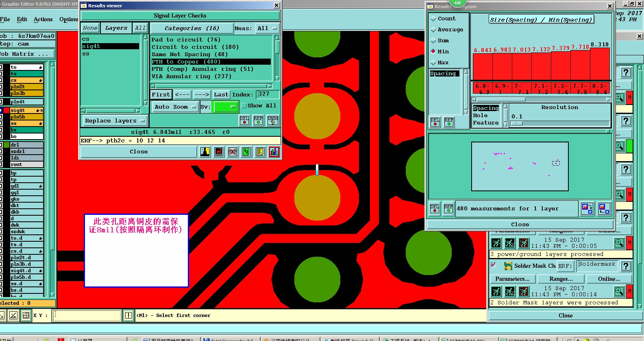Viewport: 644px width, 341px height.
Task: Click DEL icon beside the 480 measurements text
Action: click(435, 209)
